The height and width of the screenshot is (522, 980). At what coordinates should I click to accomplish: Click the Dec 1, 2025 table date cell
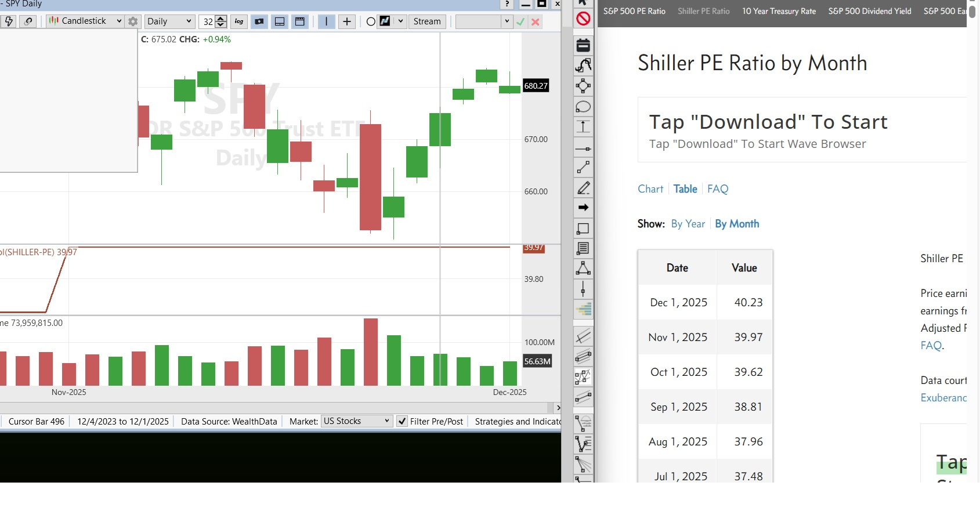point(678,302)
